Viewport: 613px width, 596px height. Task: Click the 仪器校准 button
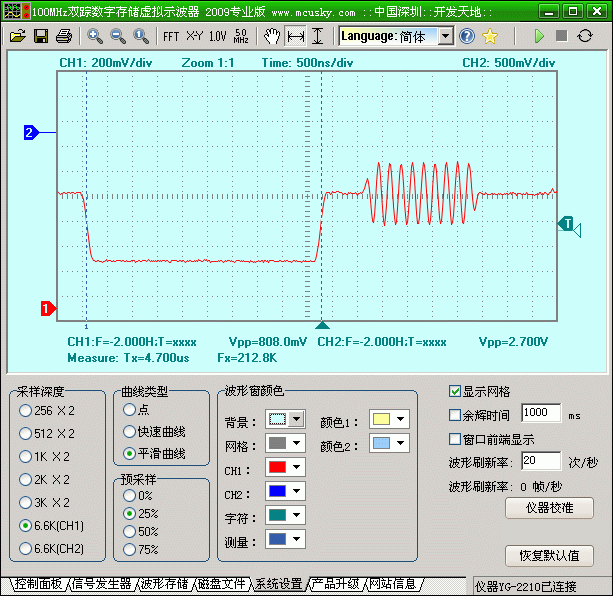[549, 508]
